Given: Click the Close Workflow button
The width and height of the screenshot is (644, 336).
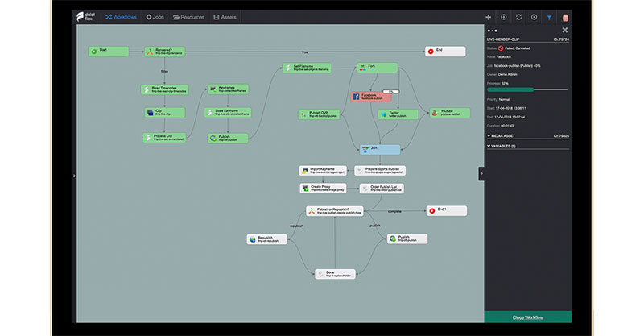Looking at the screenshot, I should click(527, 317).
